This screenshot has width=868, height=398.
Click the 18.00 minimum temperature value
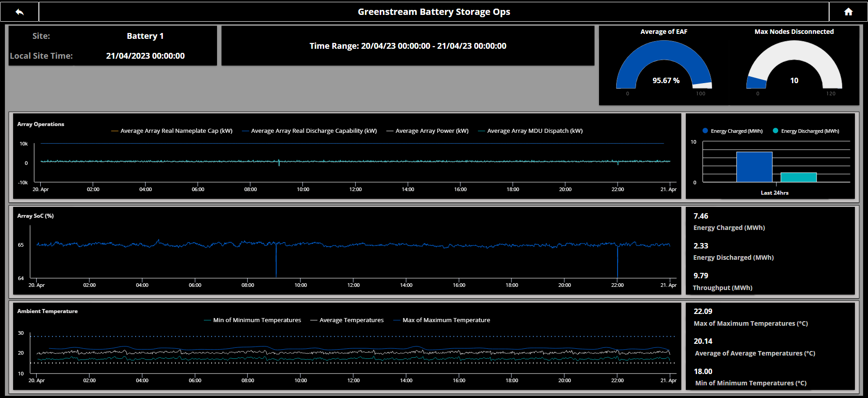pyautogui.click(x=703, y=372)
